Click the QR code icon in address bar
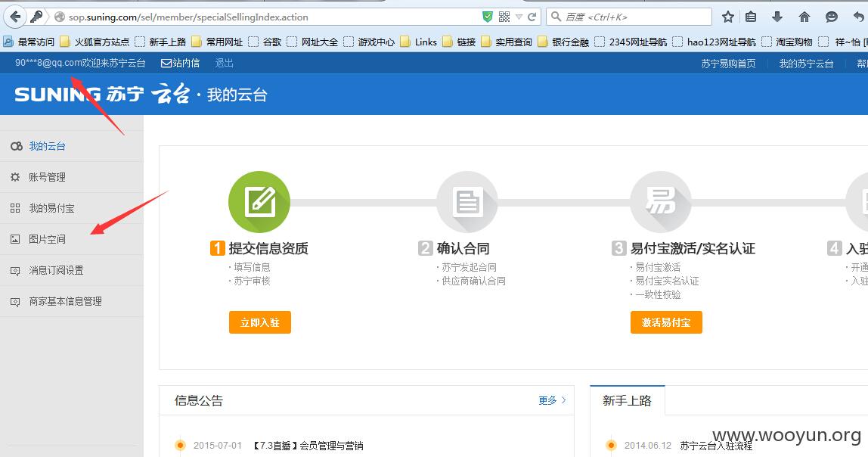The image size is (868, 457). coord(504,17)
